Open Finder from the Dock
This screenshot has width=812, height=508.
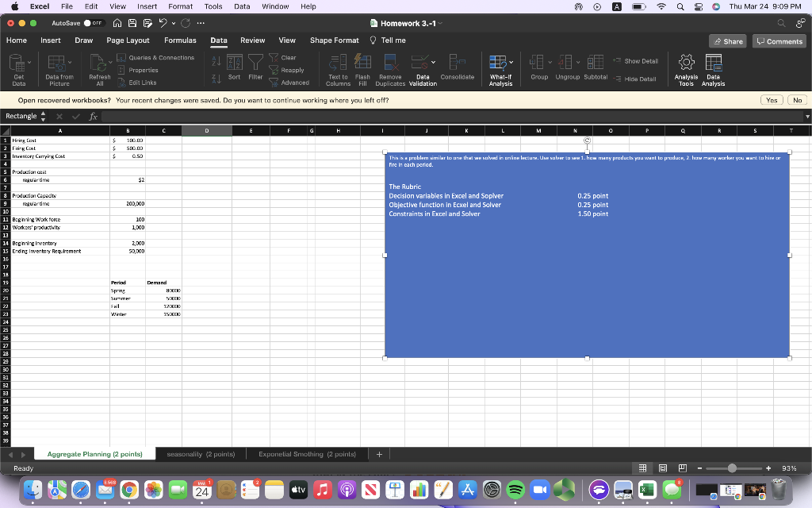pos(33,489)
